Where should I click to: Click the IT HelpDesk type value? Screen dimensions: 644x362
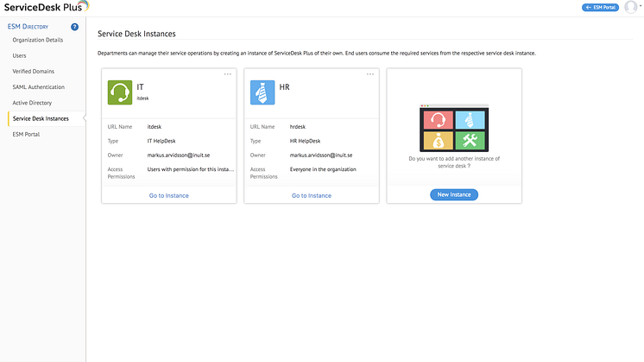point(161,141)
